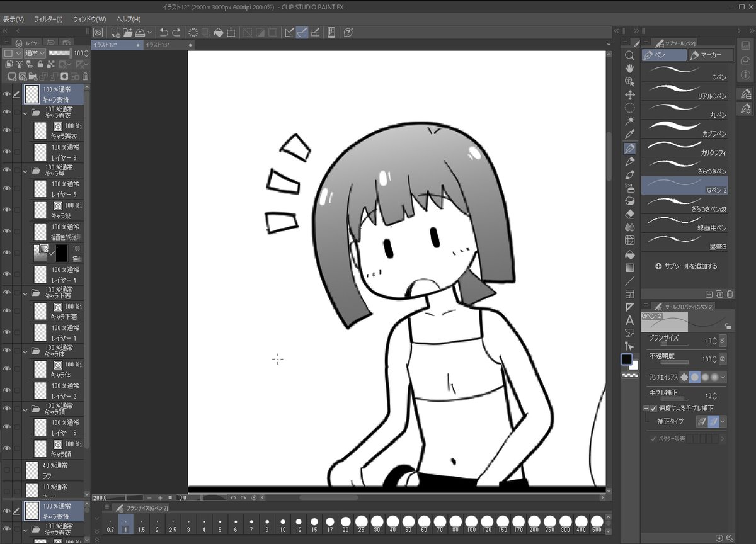Image resolution: width=756 pixels, height=544 pixels.
Task: Adjust the ブラシサイズ slider
Action: pos(673,344)
